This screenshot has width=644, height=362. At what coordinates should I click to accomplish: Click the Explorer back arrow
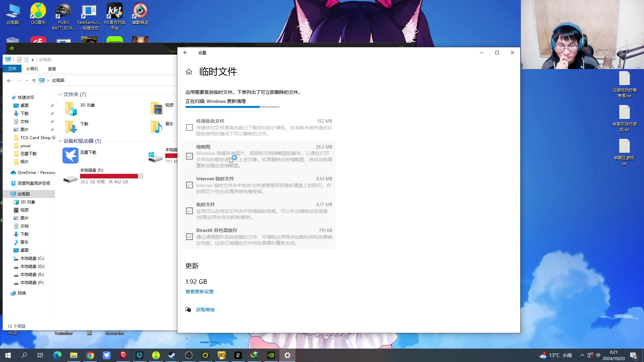(9, 80)
